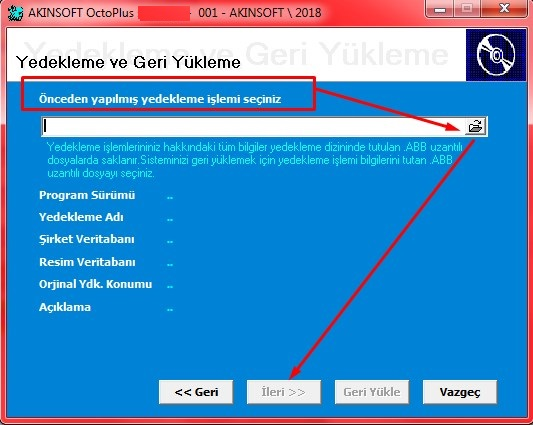This screenshot has height=425, width=533.
Task: Click the Önceden yapılmış yedekleme işlemi seçiniz text
Action: click(160, 99)
